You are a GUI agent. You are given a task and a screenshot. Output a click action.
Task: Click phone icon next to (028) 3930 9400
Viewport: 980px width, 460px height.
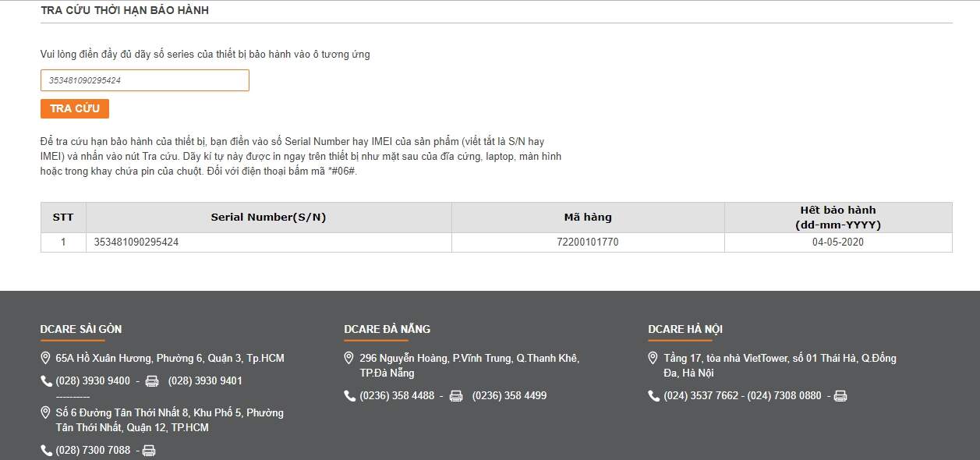point(46,381)
